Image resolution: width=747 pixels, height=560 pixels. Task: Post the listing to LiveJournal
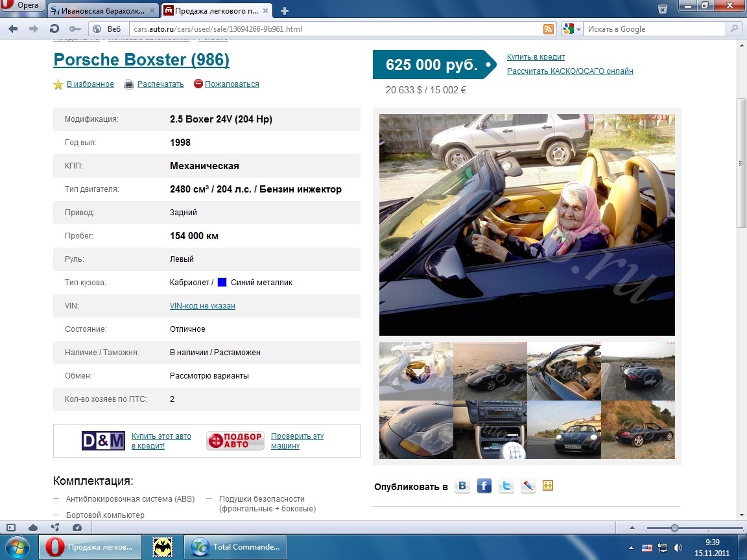(528, 486)
